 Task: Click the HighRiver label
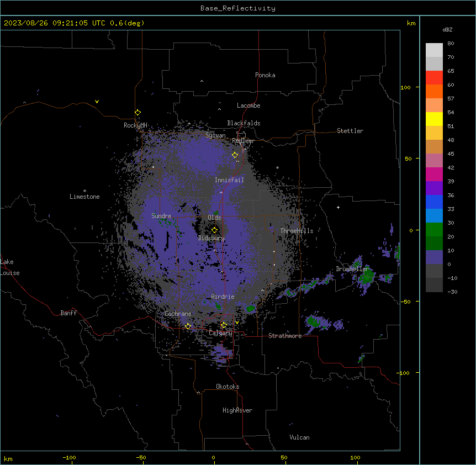(237, 410)
